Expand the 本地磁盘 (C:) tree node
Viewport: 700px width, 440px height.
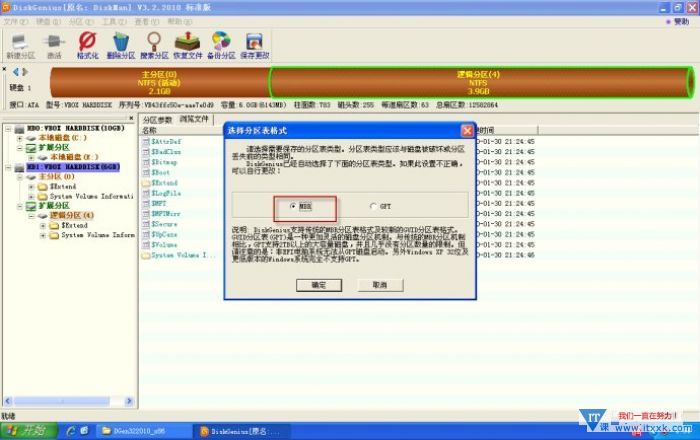(20, 138)
